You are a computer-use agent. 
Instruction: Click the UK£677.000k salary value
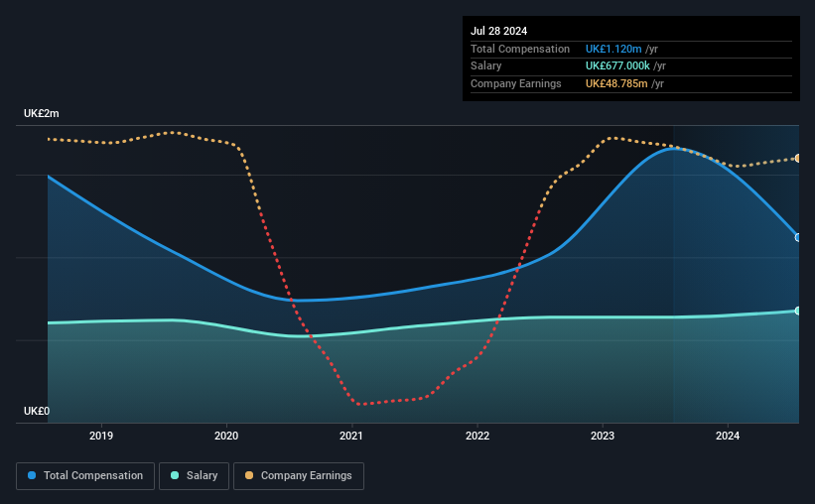(617, 66)
